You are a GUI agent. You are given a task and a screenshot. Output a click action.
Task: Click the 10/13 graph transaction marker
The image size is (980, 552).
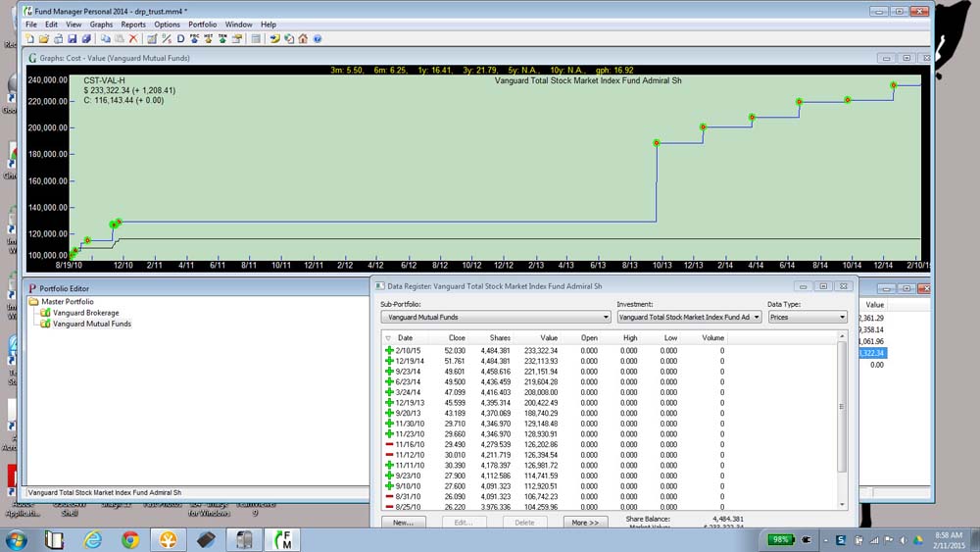657,143
